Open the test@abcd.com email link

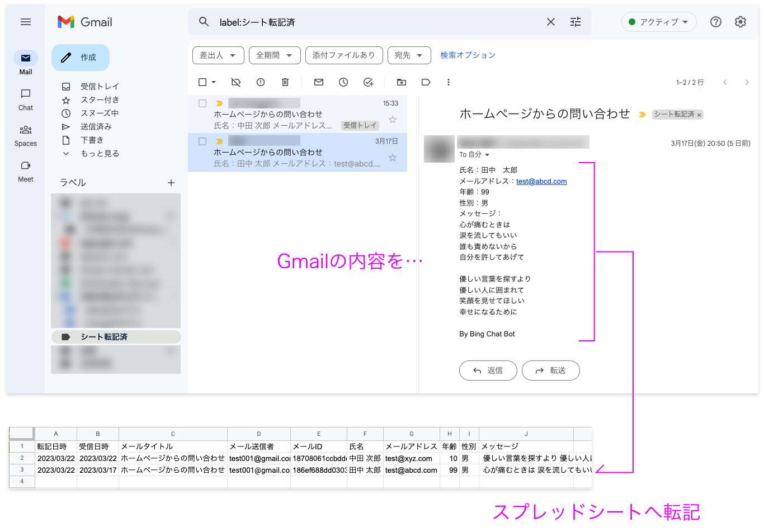pos(541,180)
